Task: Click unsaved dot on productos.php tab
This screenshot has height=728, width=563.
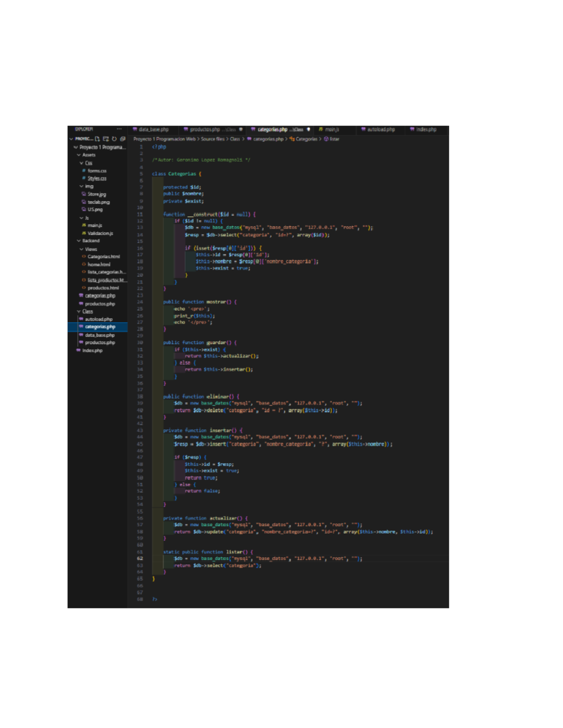Action: pyautogui.click(x=241, y=129)
